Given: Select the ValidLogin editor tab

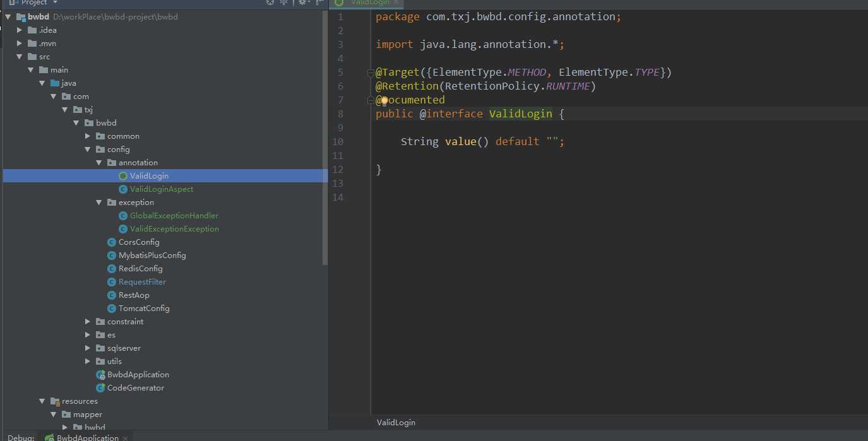Looking at the screenshot, I should pyautogui.click(x=369, y=3).
